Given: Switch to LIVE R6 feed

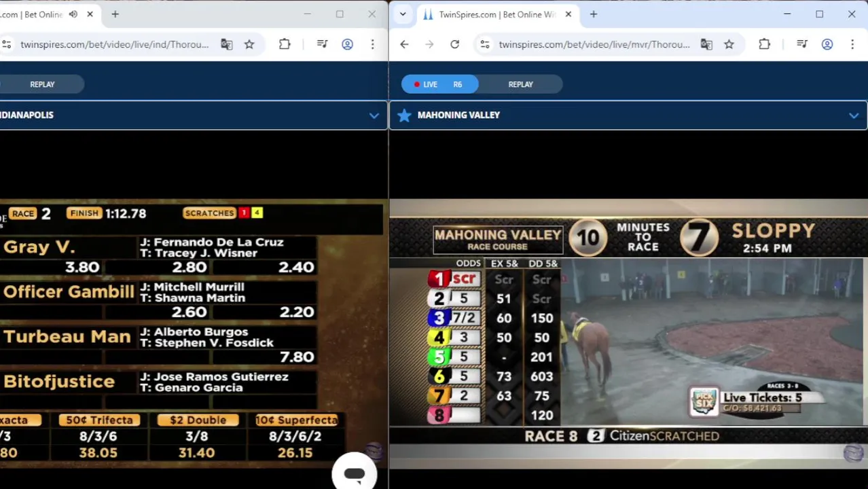Looking at the screenshot, I should pyautogui.click(x=439, y=84).
